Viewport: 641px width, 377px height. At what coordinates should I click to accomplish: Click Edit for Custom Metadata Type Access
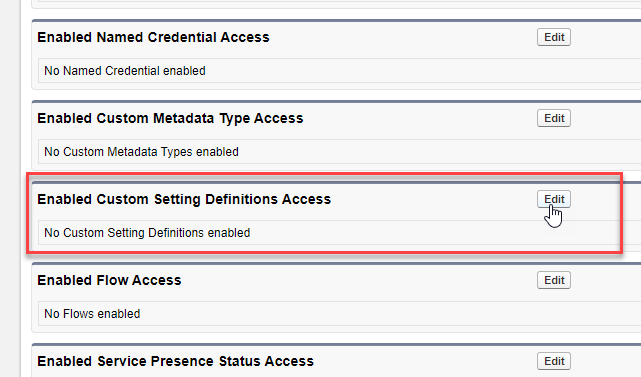[x=554, y=118]
